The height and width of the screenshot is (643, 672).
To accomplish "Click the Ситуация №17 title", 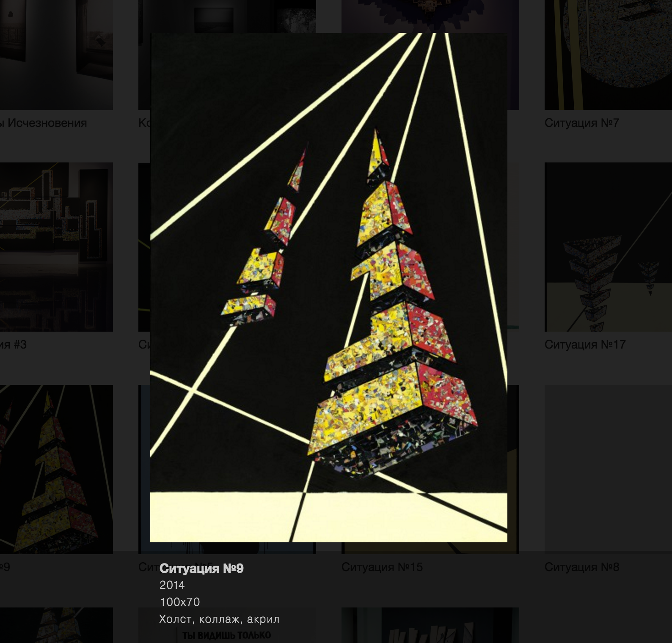I will pyautogui.click(x=585, y=345).
